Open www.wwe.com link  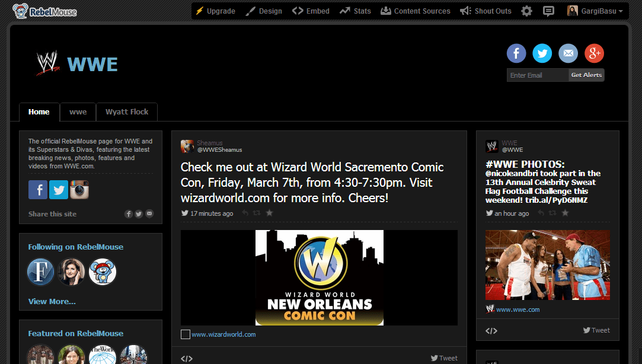coord(518,309)
